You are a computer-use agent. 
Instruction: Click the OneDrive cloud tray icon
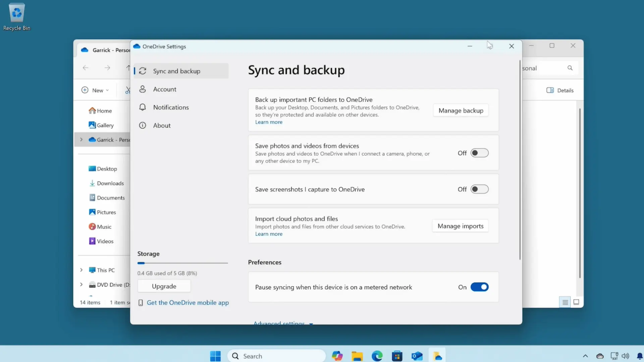(600, 356)
